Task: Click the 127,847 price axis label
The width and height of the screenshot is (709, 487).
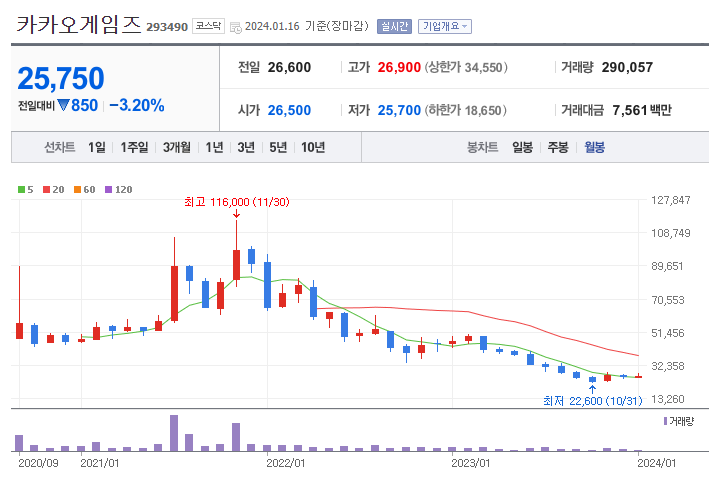Action: point(671,200)
